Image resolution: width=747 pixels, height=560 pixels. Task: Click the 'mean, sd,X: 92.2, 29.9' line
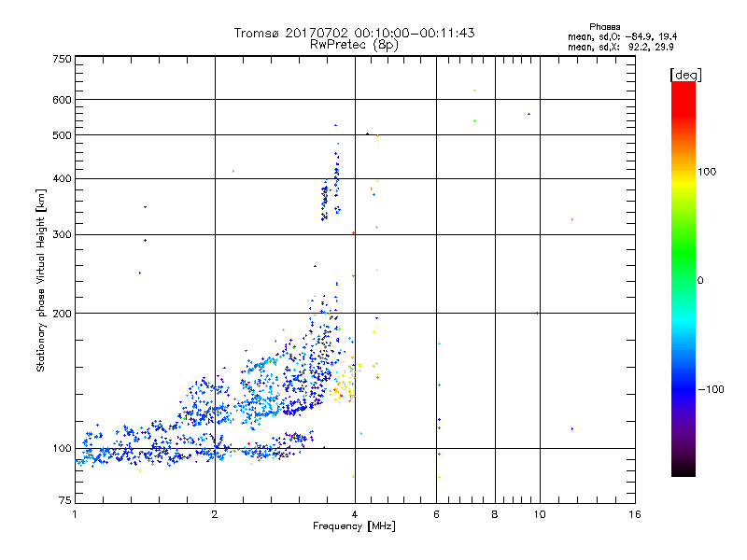click(620, 47)
